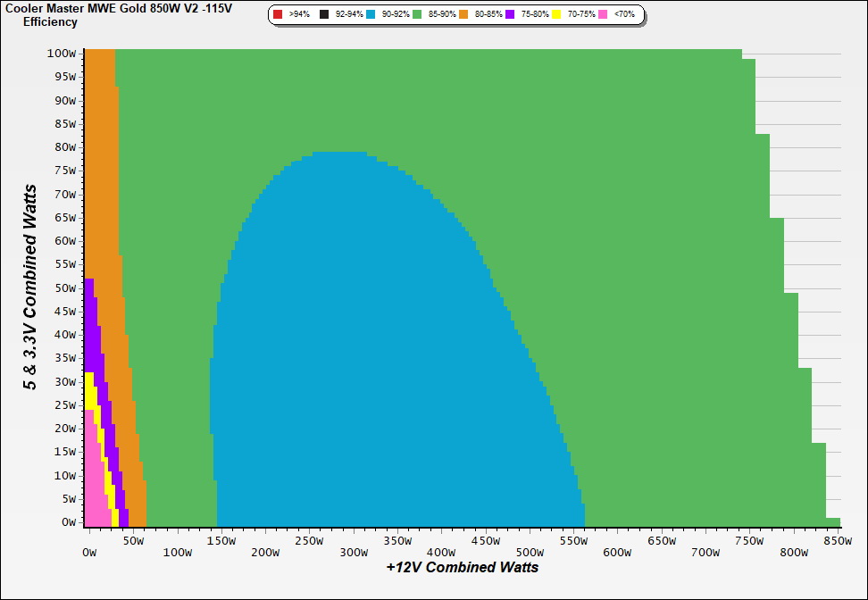Click the red >94% legend swatch
This screenshot has height=600, width=868.
pos(278,15)
